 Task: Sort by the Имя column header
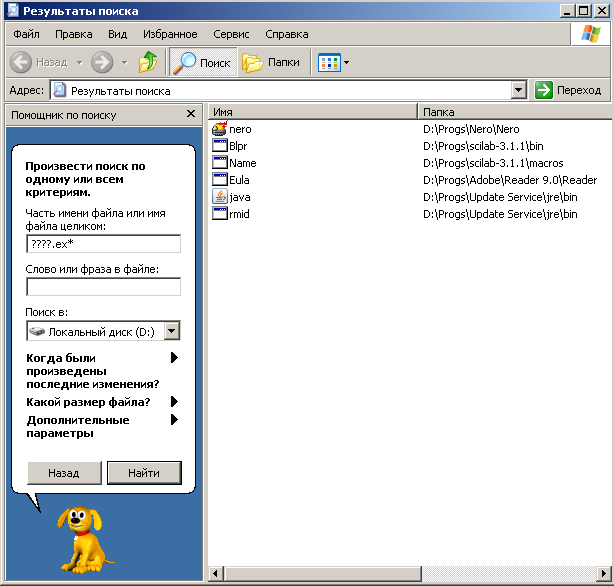(312, 112)
